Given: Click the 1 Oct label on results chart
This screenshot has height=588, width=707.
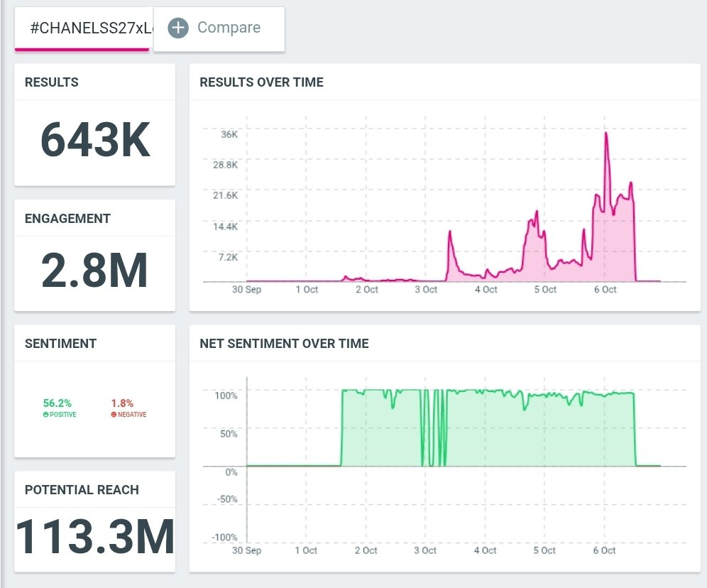Looking at the screenshot, I should 307,290.
